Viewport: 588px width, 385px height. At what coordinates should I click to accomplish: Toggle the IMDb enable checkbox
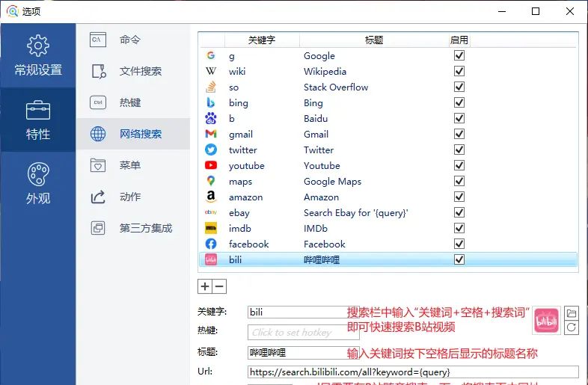click(459, 228)
